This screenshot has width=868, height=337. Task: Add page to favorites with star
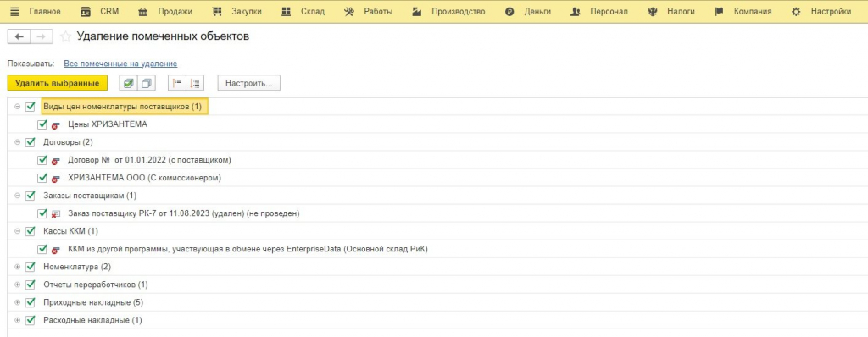(x=65, y=36)
